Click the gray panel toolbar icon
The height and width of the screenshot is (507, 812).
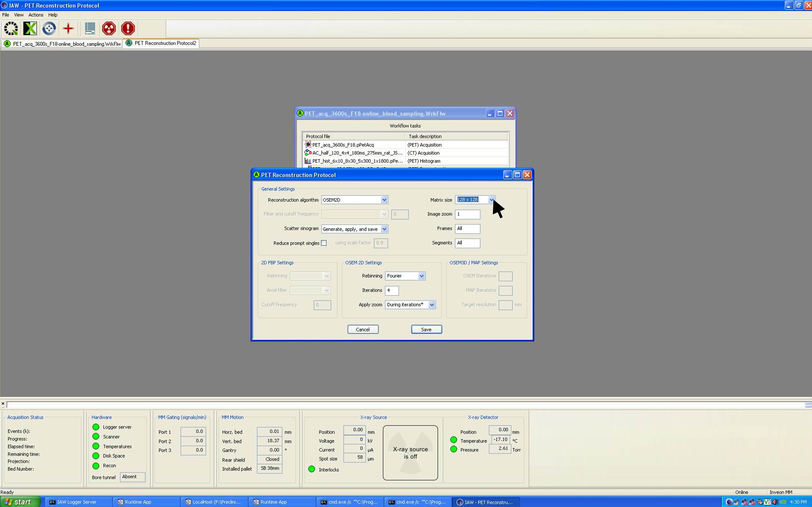[x=90, y=29]
